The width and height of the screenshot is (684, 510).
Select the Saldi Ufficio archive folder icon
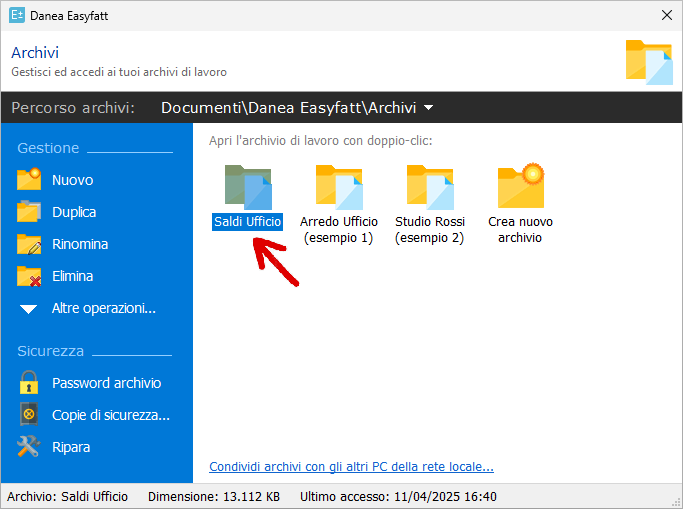[248, 187]
